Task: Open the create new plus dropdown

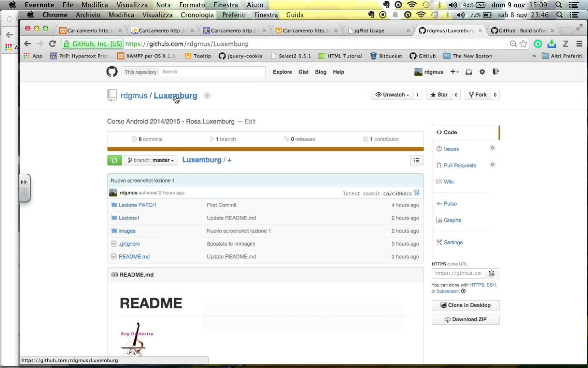Action: tap(454, 72)
